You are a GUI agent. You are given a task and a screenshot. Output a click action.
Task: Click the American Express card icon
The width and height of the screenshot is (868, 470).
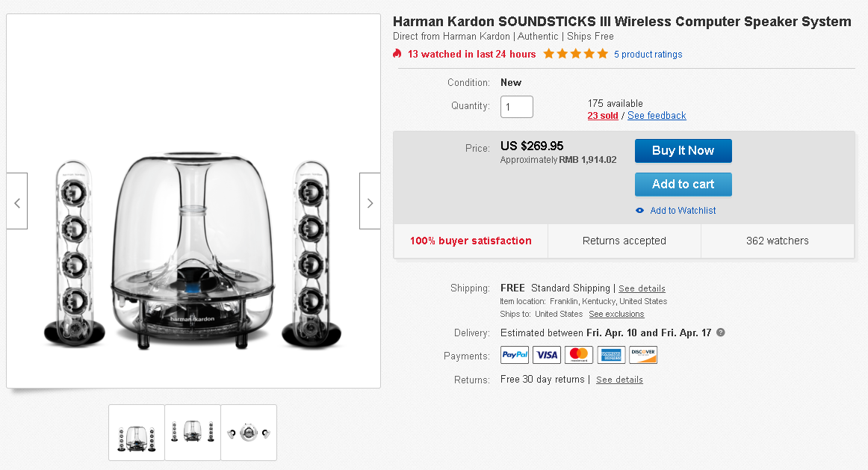pos(611,356)
